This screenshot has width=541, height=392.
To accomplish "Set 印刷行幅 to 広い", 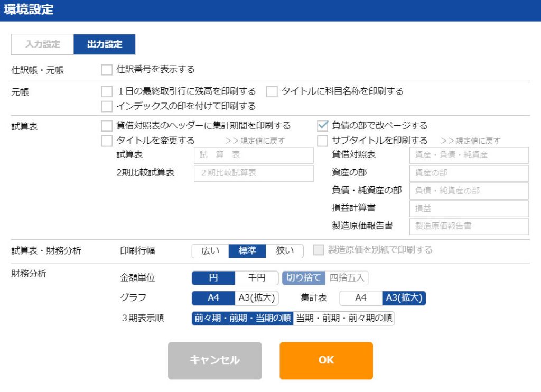I will 210,251.
